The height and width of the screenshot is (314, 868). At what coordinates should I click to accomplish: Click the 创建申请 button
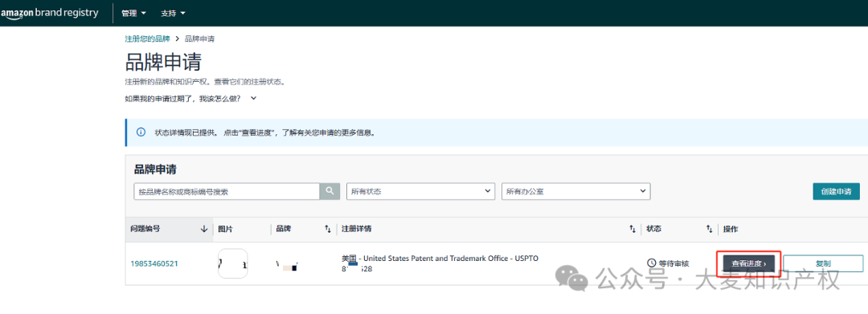(836, 191)
